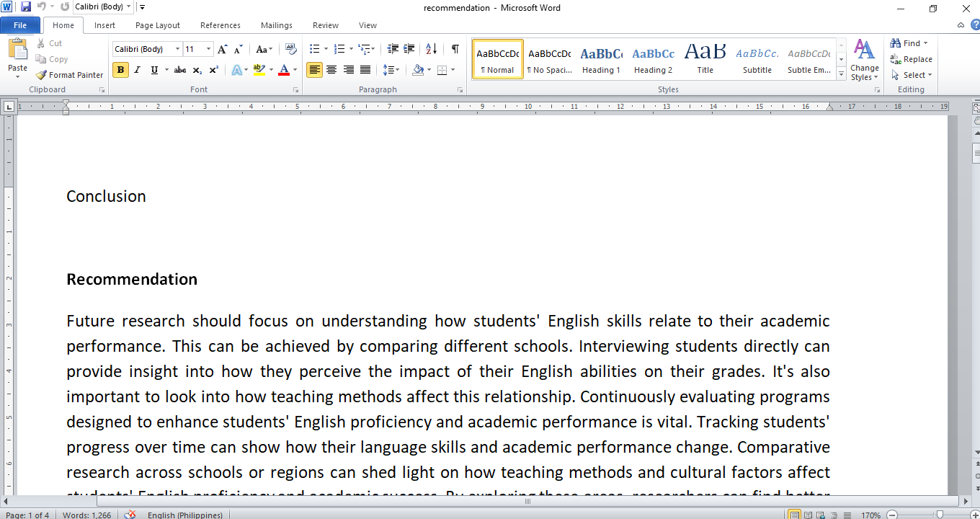The width and height of the screenshot is (980, 519).
Task: Switch to Full Screen Reading view
Action: coord(808,515)
